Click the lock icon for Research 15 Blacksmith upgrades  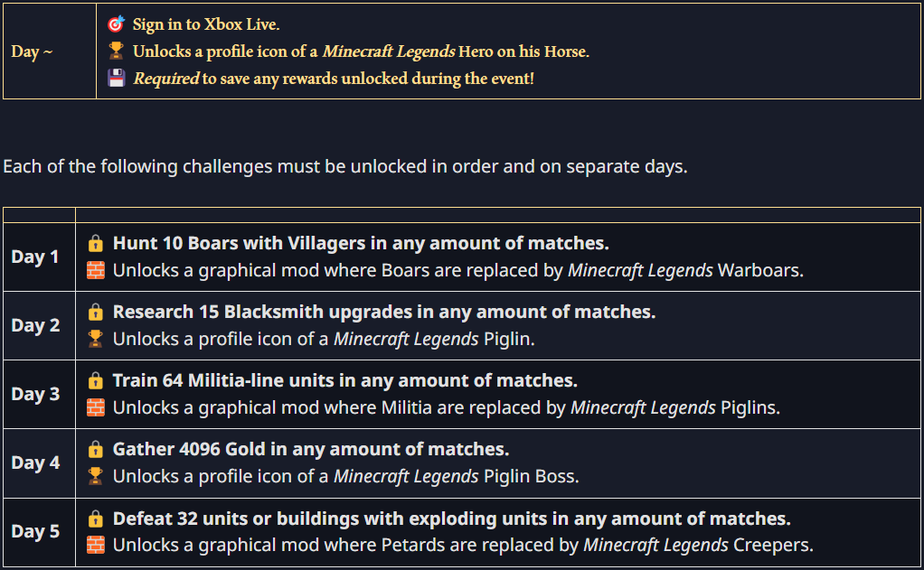pyautogui.click(x=96, y=312)
